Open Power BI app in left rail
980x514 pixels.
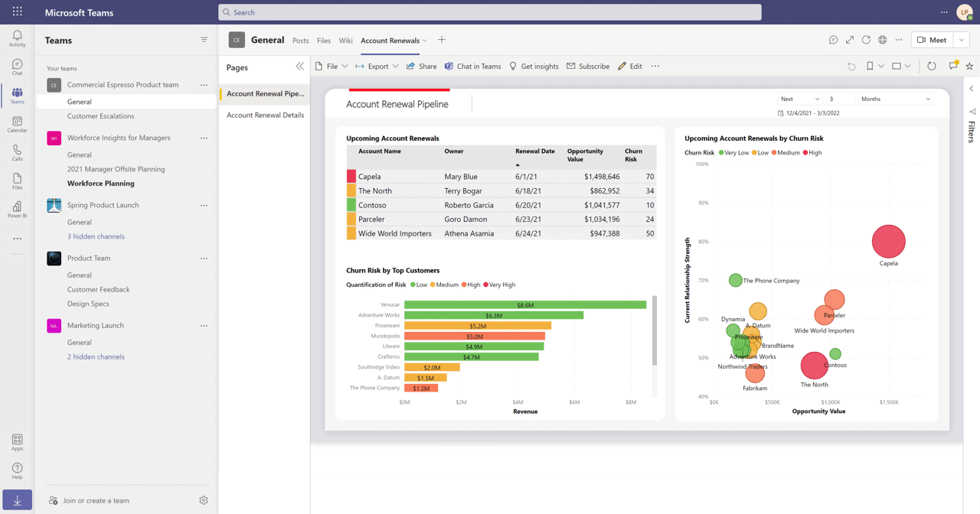point(17,209)
